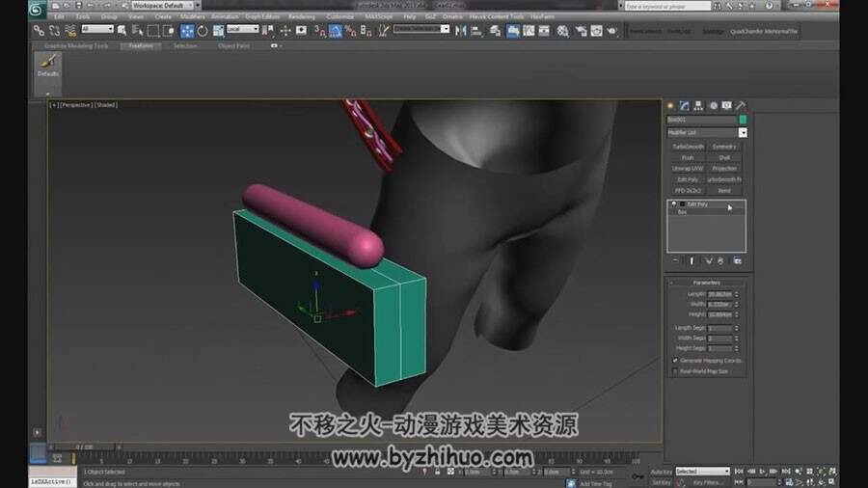This screenshot has height=488, width=868.
Task: Click the Mirror tool icon
Action: click(461, 31)
